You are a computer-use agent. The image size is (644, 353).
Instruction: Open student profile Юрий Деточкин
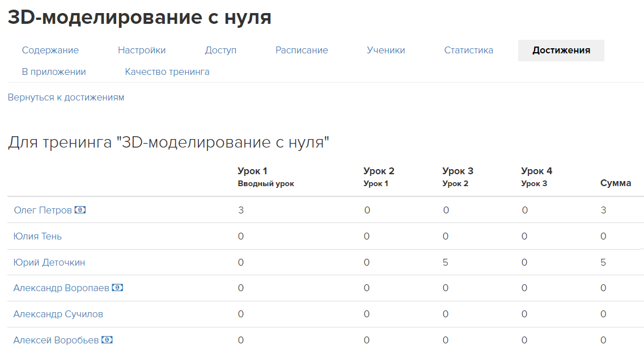click(49, 262)
